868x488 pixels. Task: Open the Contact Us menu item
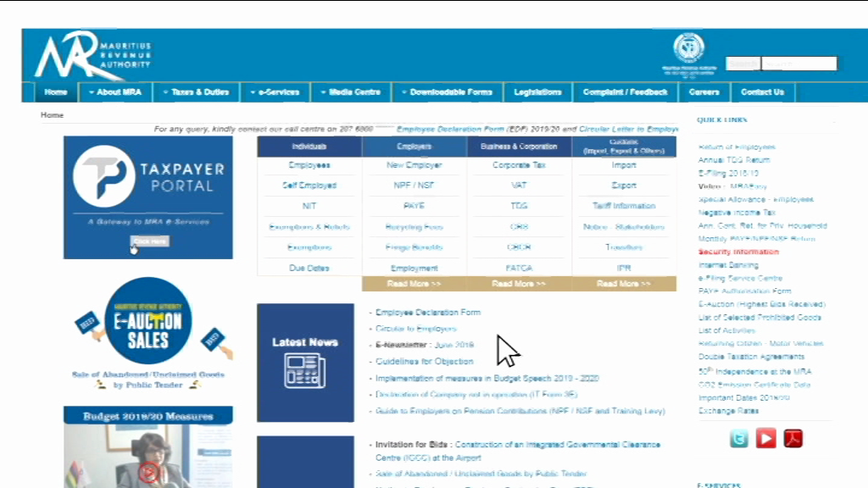(x=762, y=92)
